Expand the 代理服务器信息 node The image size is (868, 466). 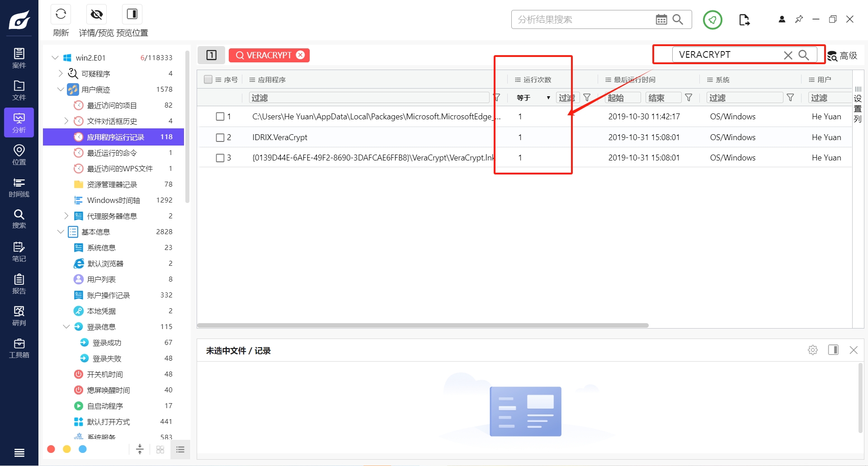66,216
